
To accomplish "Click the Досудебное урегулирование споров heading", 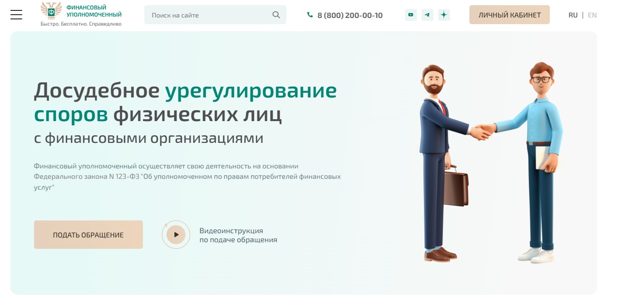I will coord(185,102).
